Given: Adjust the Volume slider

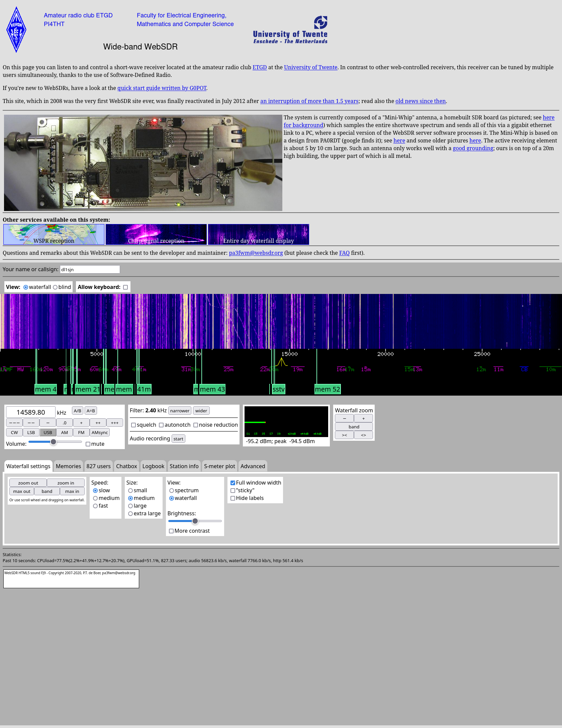Looking at the screenshot, I should 55,442.
